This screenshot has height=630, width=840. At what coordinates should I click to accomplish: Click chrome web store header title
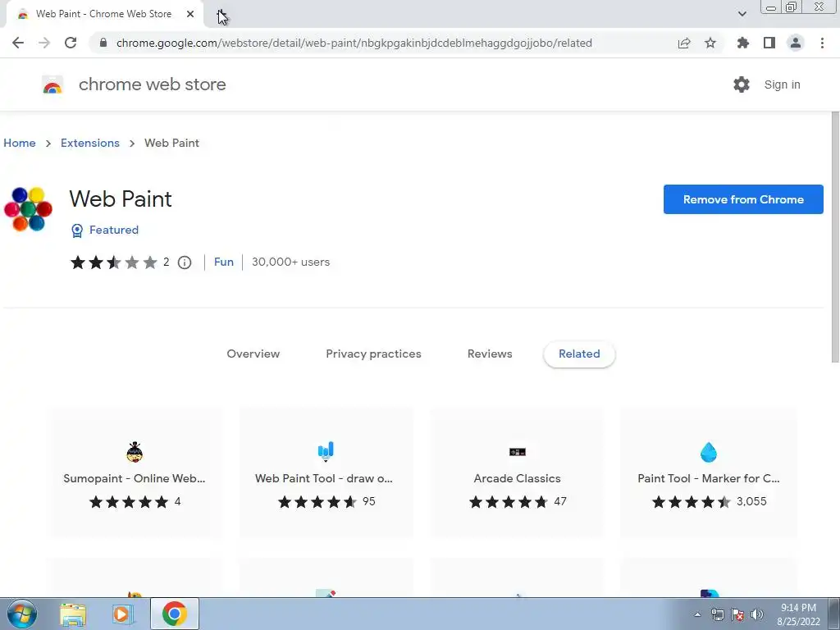point(152,84)
